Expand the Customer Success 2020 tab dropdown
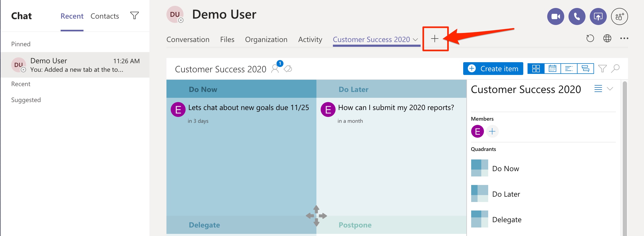 pyautogui.click(x=415, y=40)
